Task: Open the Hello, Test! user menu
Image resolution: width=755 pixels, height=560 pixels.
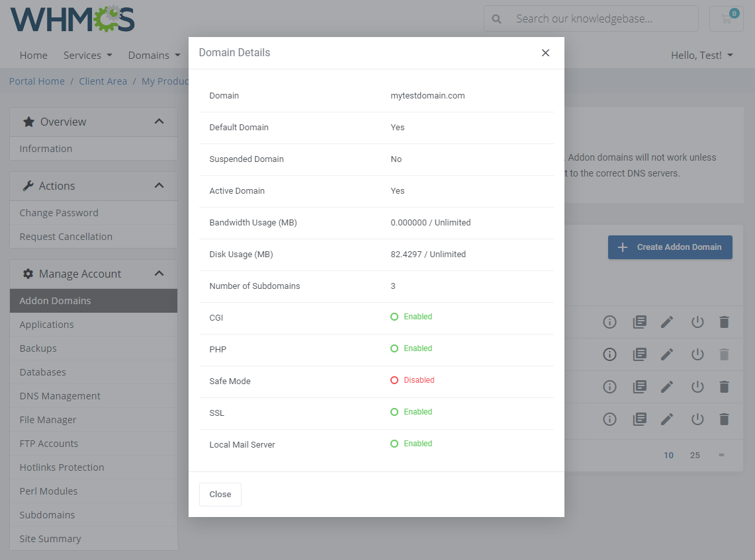Action: point(701,56)
